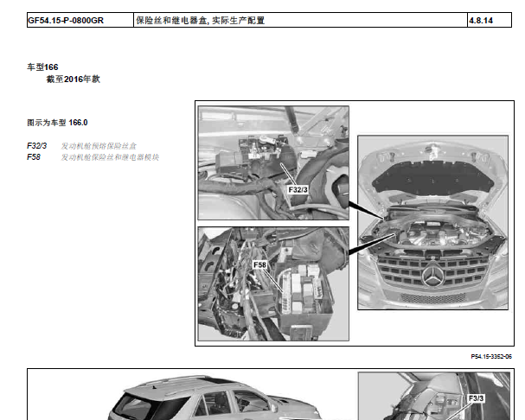Click the caption 图示为车型 166.0

point(57,123)
